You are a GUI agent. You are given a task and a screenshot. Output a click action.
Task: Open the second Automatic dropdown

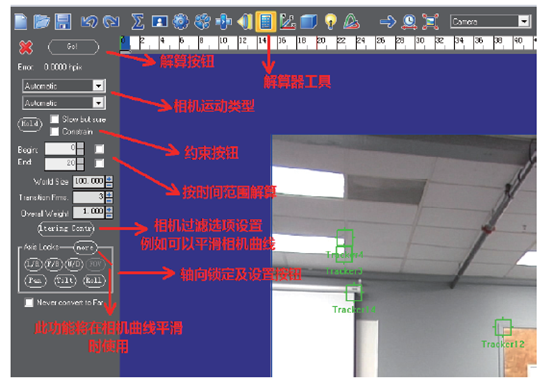pos(64,103)
